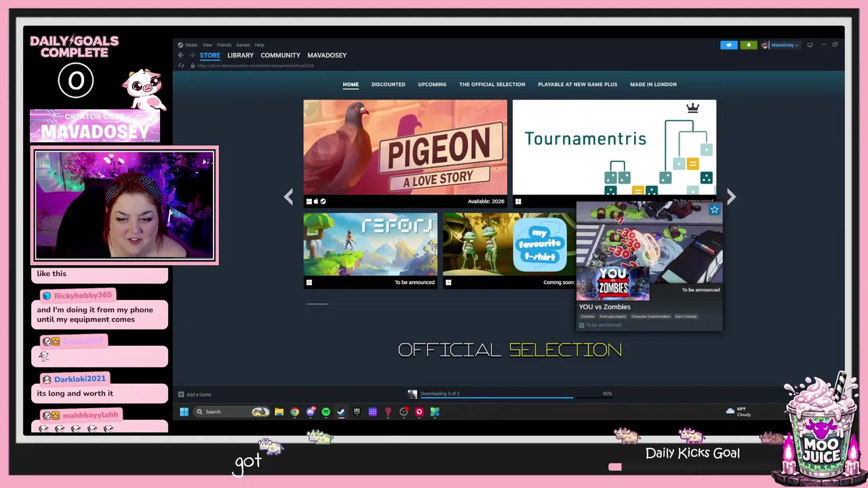Open Epic Games Launcher from the taskbar
The height and width of the screenshot is (488, 868).
coord(357,411)
